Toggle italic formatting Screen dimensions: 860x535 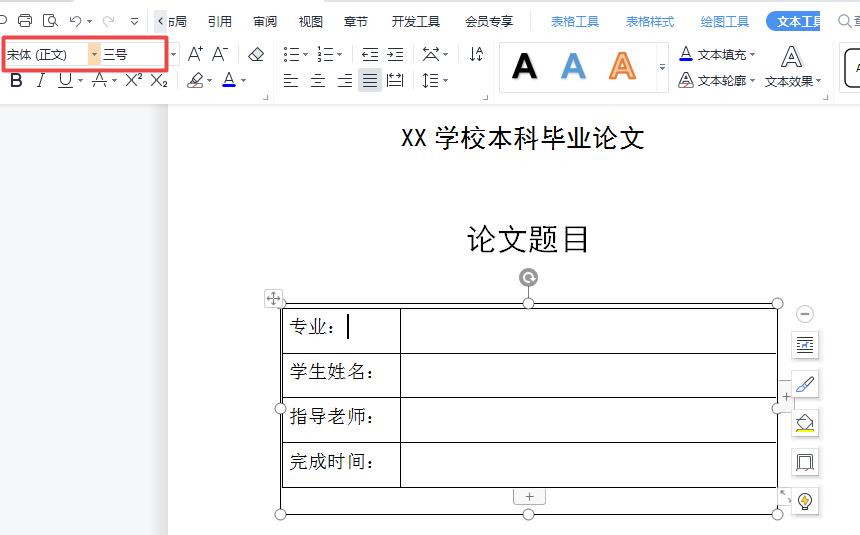tap(41, 81)
